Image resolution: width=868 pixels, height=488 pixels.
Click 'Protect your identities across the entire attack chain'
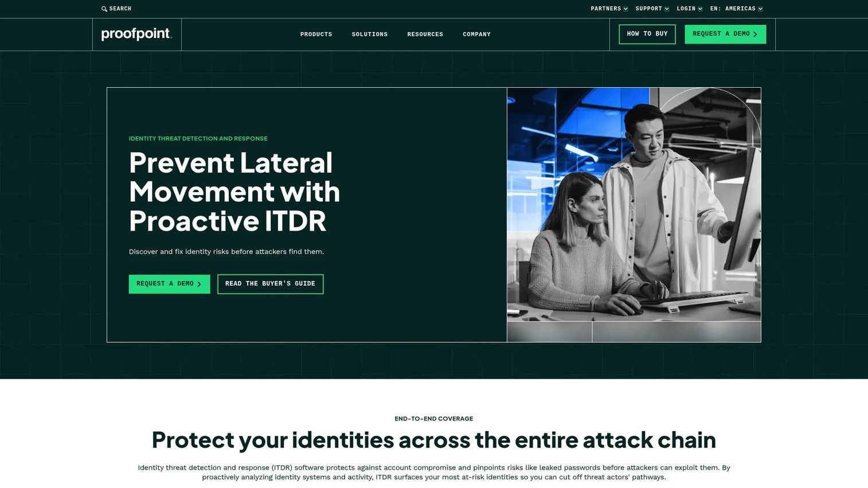coord(434,440)
